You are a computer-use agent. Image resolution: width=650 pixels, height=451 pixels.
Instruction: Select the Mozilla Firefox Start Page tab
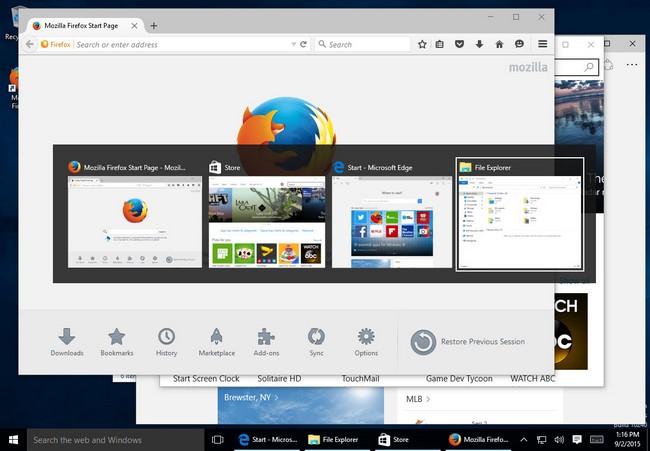85,26
